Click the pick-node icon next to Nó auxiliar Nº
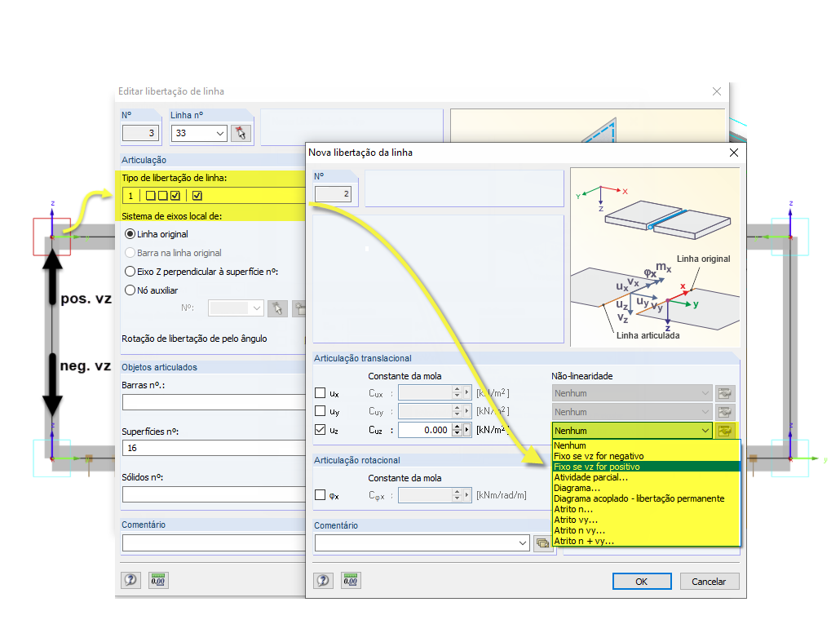Screen dimensions: 840x642 click(x=277, y=308)
